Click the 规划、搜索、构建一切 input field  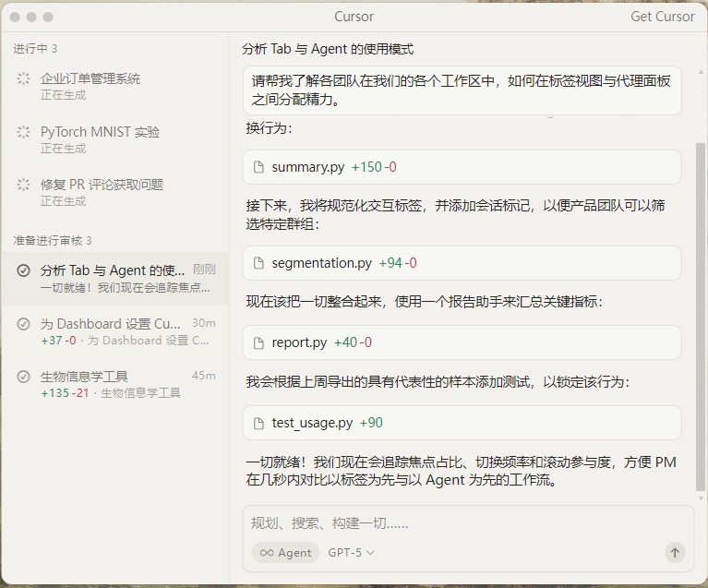(468, 523)
